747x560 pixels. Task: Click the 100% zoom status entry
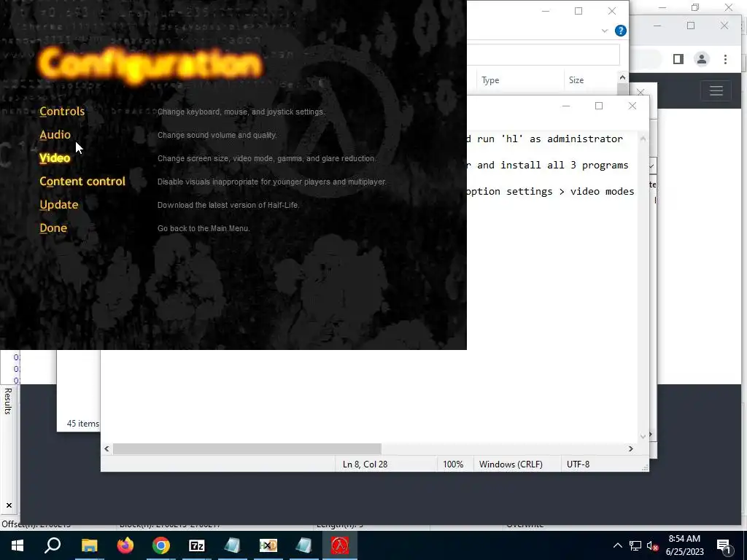(x=453, y=464)
